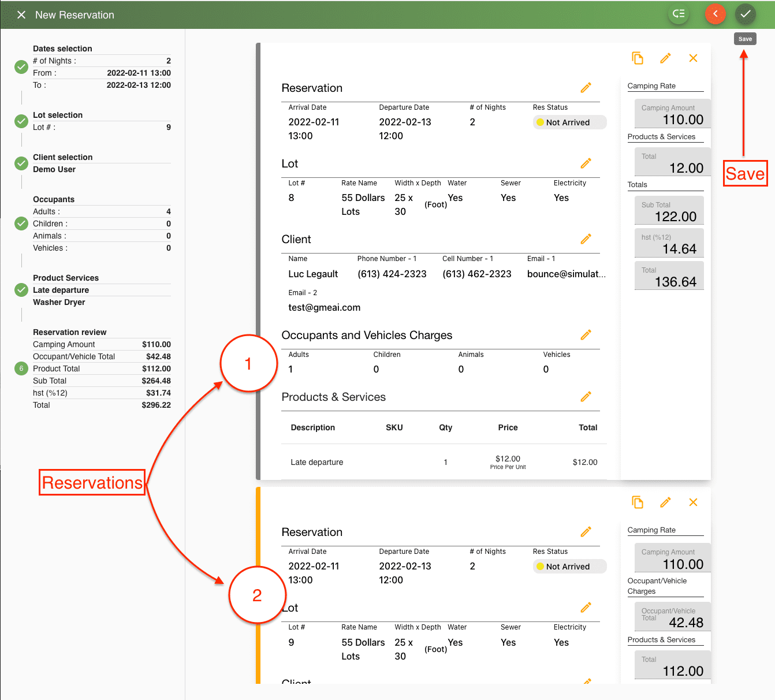This screenshot has height=700, width=775.
Task: Click cell number (613) 462-2323
Action: [476, 274]
